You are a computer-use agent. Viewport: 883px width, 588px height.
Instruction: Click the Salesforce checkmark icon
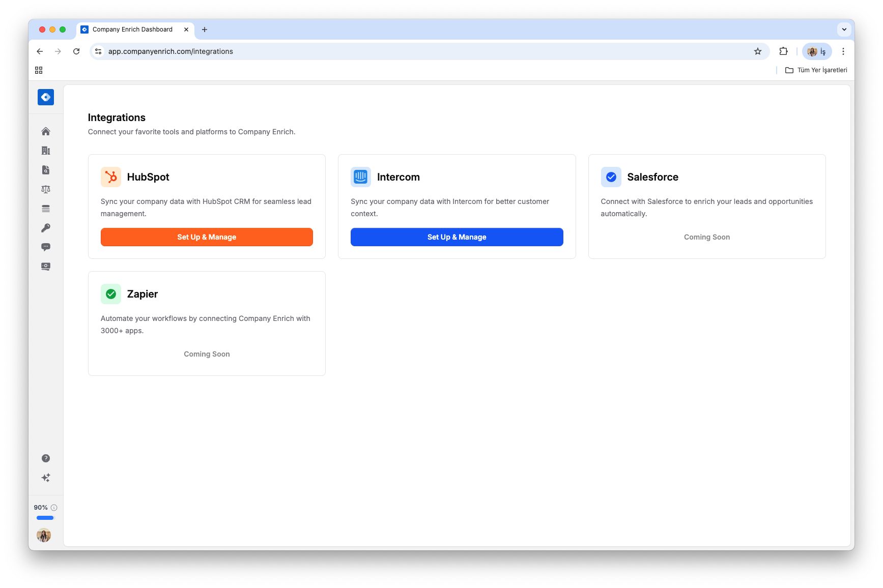(x=611, y=177)
